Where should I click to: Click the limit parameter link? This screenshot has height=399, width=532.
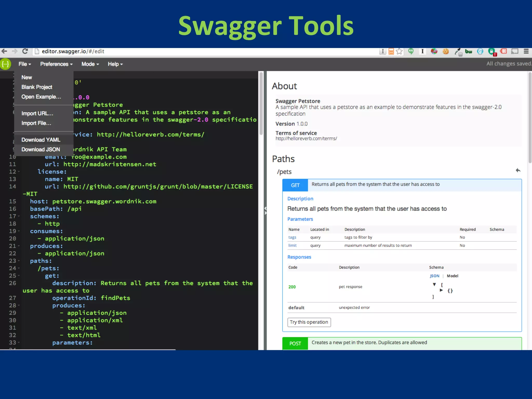pos(292,245)
